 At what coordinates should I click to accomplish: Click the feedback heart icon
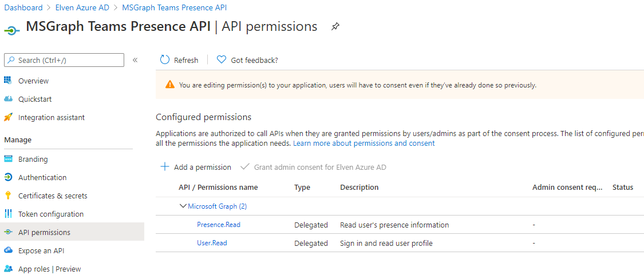222,60
